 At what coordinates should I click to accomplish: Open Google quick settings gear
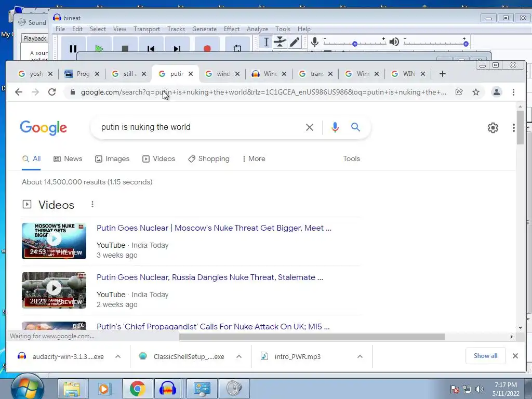click(493, 128)
